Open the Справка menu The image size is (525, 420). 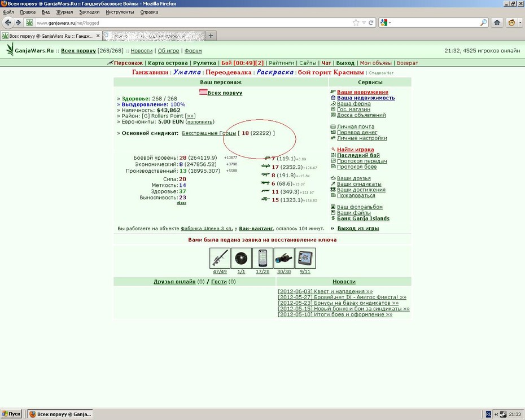tap(149, 12)
